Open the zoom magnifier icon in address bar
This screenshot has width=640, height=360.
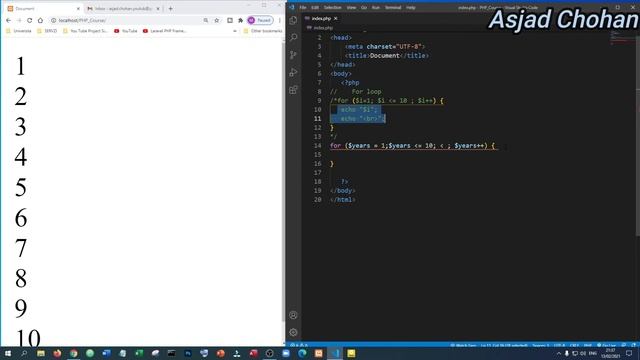pyautogui.click(x=206, y=20)
